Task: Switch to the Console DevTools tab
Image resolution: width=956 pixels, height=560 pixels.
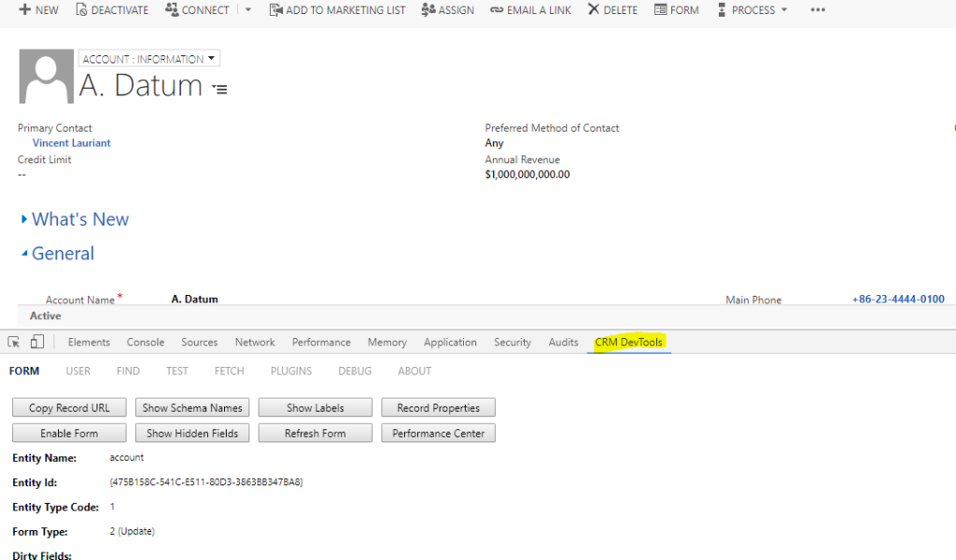Action: pyautogui.click(x=146, y=343)
